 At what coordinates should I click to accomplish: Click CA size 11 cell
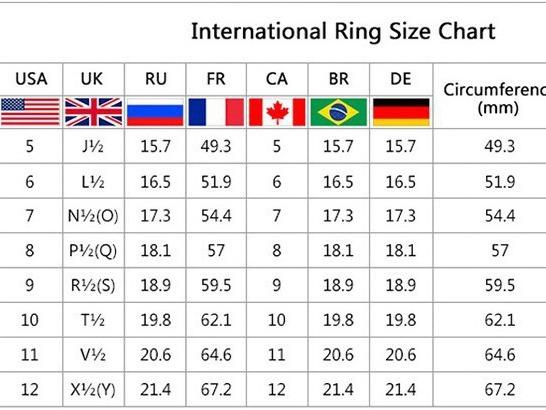tap(277, 355)
